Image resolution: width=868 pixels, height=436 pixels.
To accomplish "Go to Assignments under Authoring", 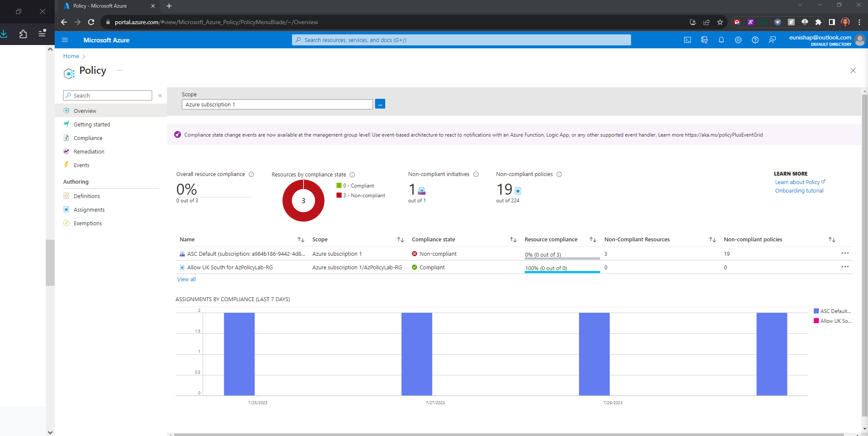I will tap(89, 210).
